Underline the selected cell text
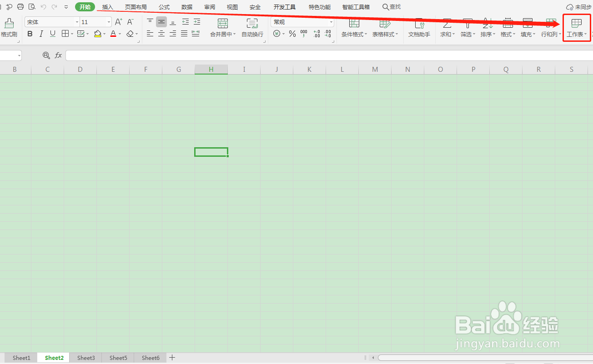 [x=53, y=34]
